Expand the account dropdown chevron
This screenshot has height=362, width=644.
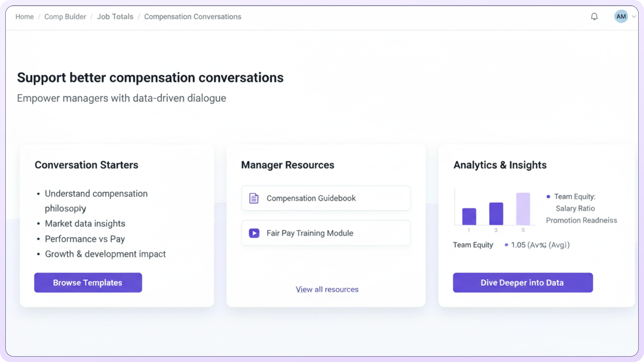click(634, 17)
